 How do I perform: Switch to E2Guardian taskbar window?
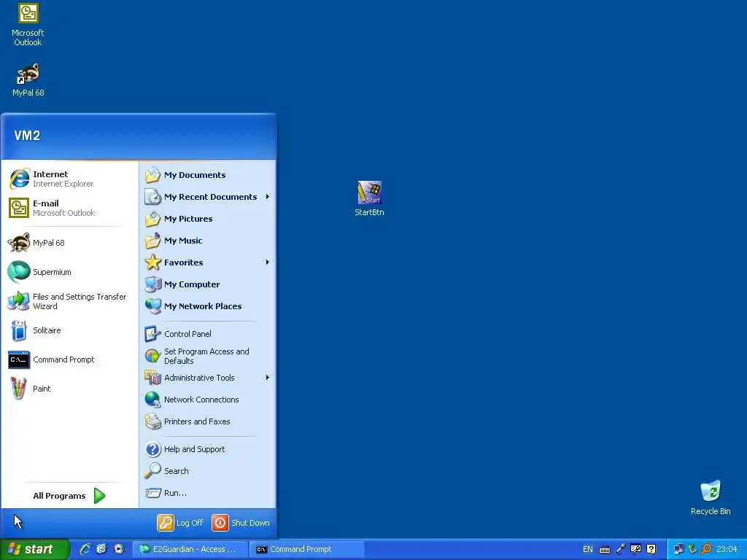[x=190, y=549]
